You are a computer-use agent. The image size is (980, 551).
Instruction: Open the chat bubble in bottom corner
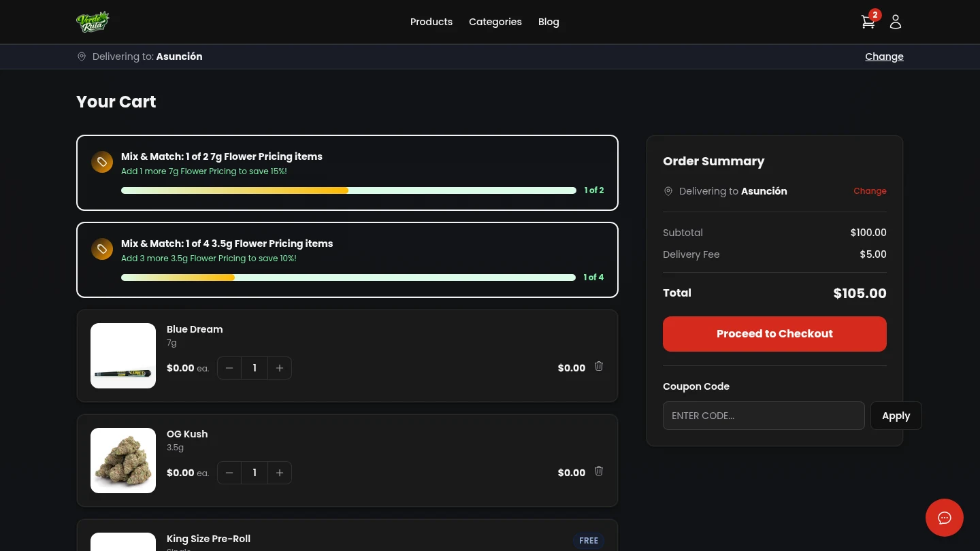[x=945, y=518]
